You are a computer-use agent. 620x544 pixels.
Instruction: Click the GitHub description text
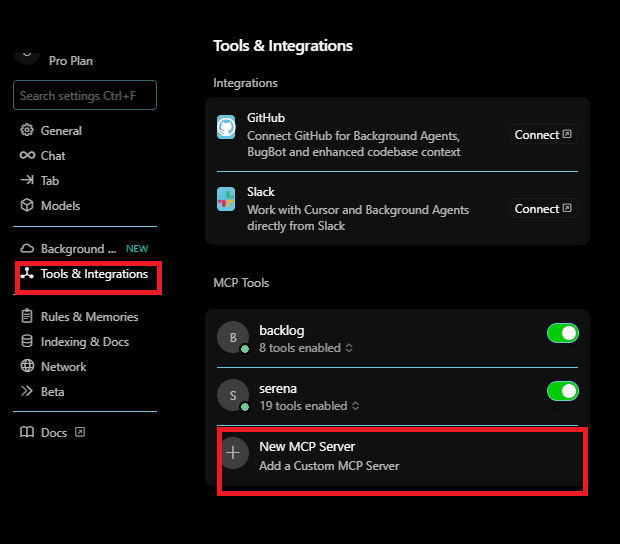[354, 144]
